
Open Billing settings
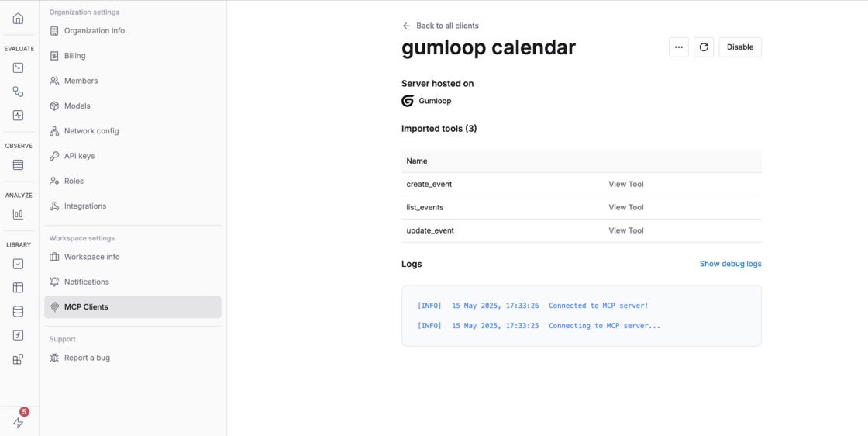[133, 55]
